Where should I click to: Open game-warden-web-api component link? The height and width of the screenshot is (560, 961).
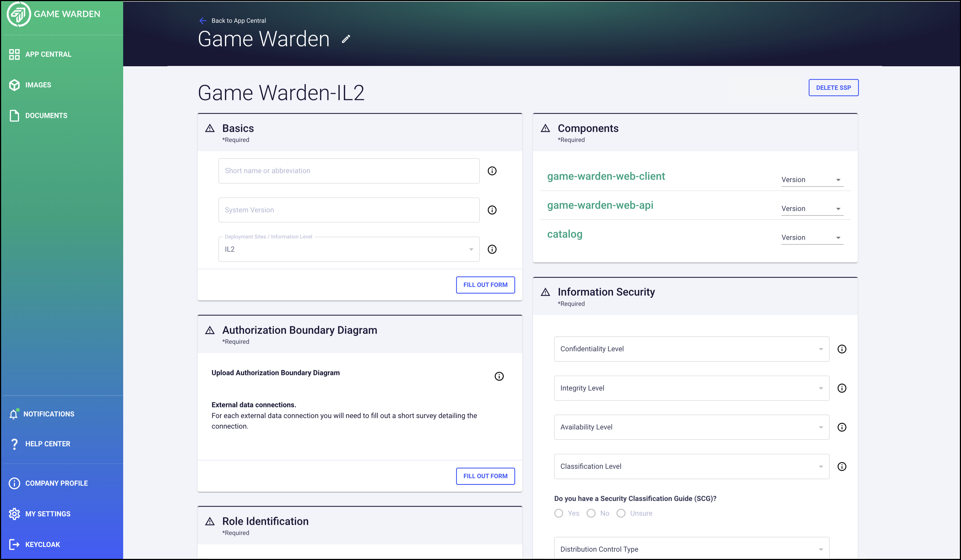pyautogui.click(x=600, y=205)
